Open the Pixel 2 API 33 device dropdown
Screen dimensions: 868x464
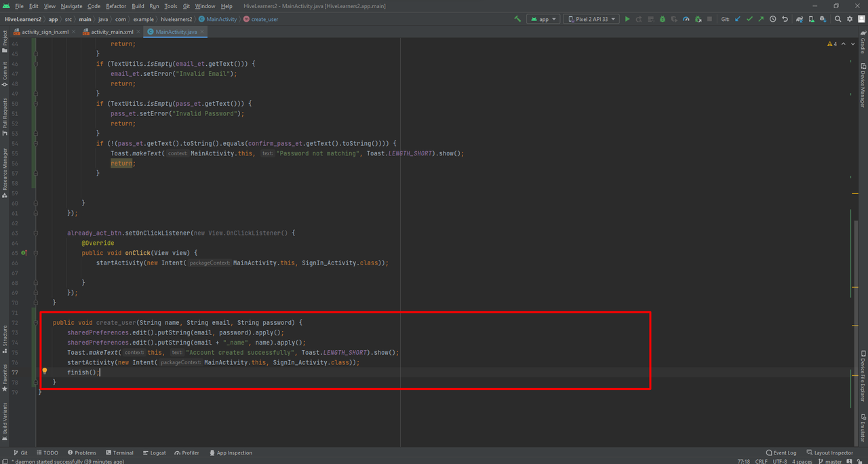[x=591, y=19]
